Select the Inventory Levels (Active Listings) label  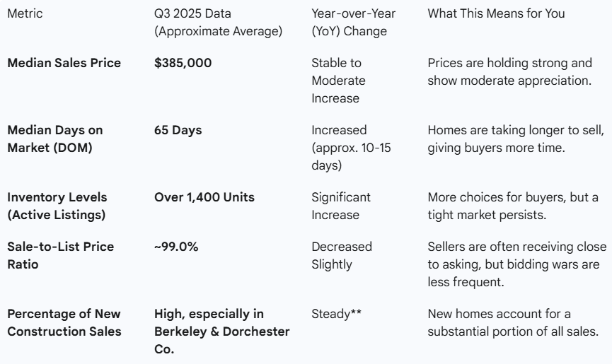point(57,206)
